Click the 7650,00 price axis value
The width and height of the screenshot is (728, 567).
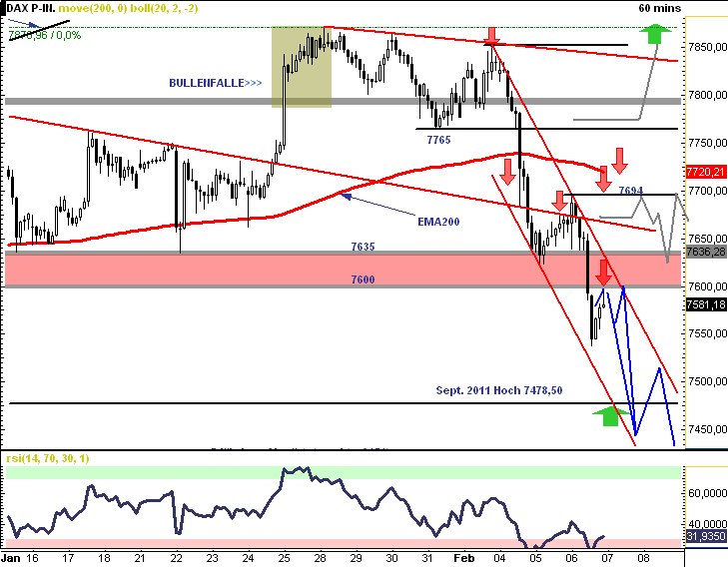coord(707,239)
